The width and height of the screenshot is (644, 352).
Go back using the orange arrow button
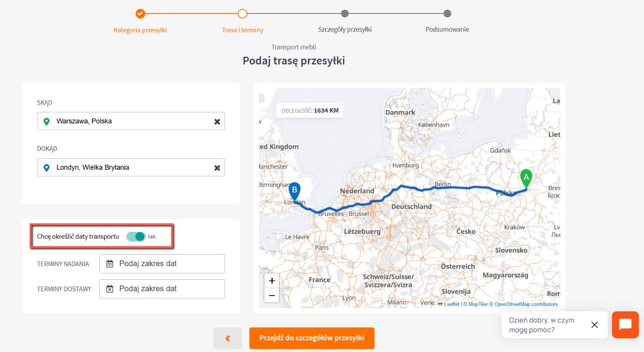tap(227, 338)
